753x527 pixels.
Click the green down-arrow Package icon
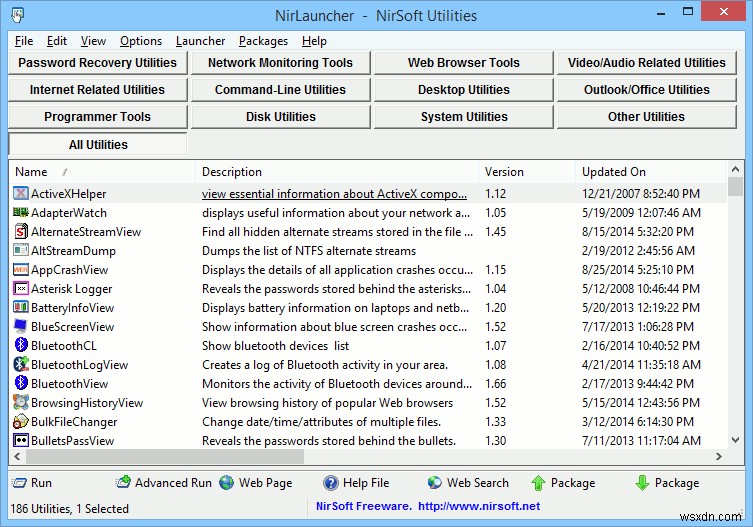(x=642, y=483)
